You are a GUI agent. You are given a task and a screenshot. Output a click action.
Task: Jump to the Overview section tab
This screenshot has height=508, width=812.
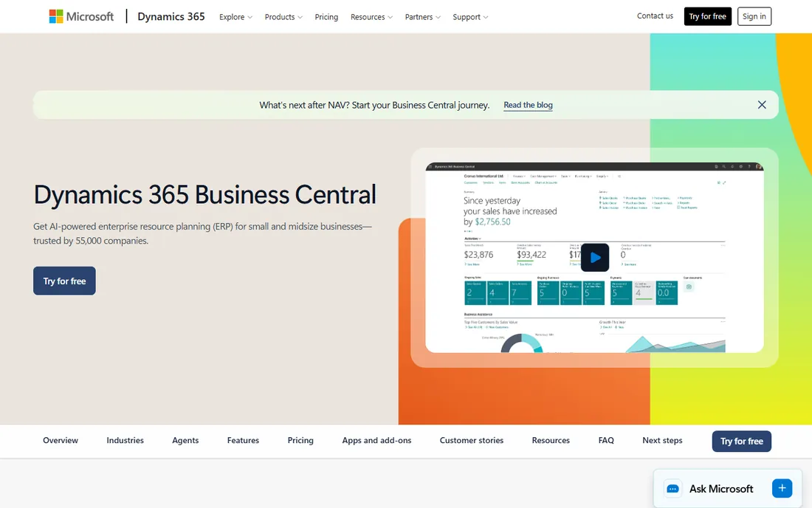pos(61,440)
